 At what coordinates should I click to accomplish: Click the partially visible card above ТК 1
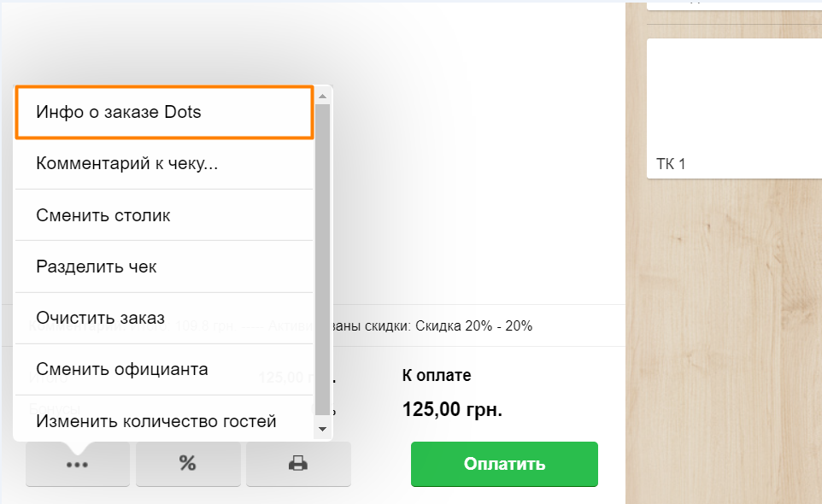(x=735, y=6)
